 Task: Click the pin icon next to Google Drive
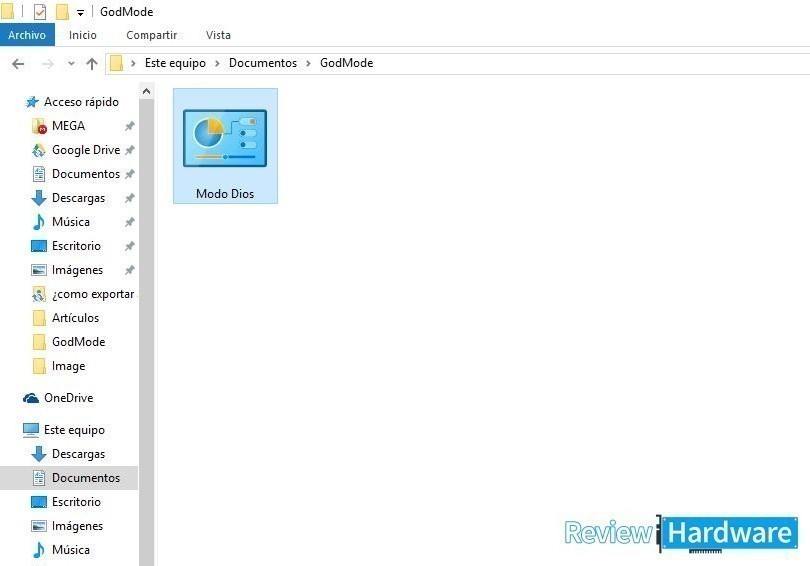[130, 150]
